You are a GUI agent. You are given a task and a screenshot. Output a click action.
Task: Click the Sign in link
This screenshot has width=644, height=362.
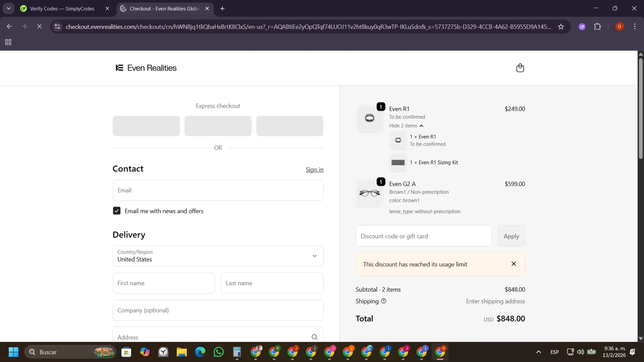click(x=314, y=169)
